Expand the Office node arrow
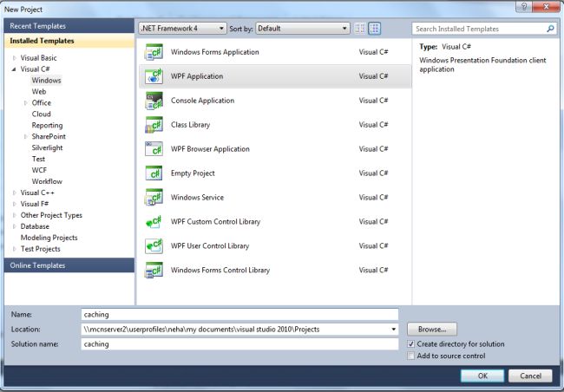This screenshot has height=392, width=564. click(25, 103)
